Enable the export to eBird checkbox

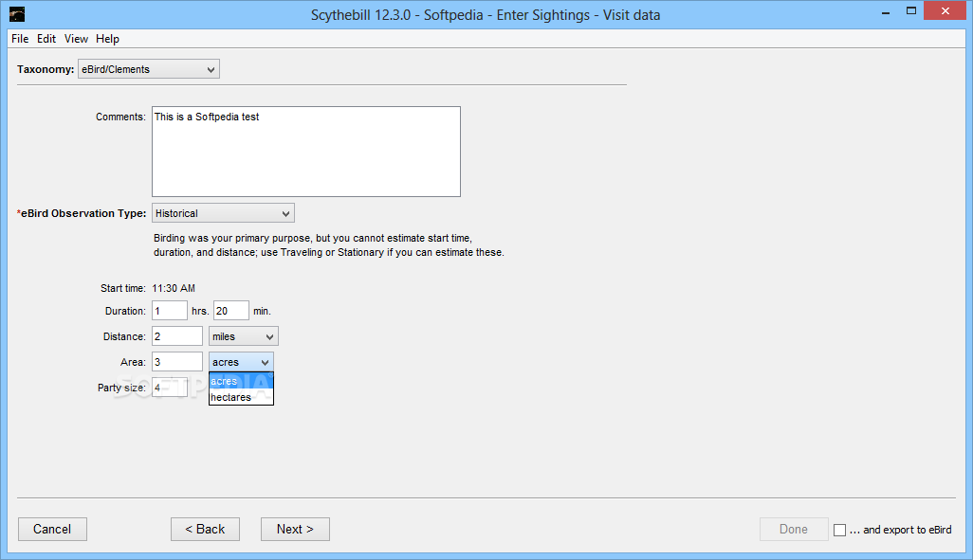tap(839, 530)
